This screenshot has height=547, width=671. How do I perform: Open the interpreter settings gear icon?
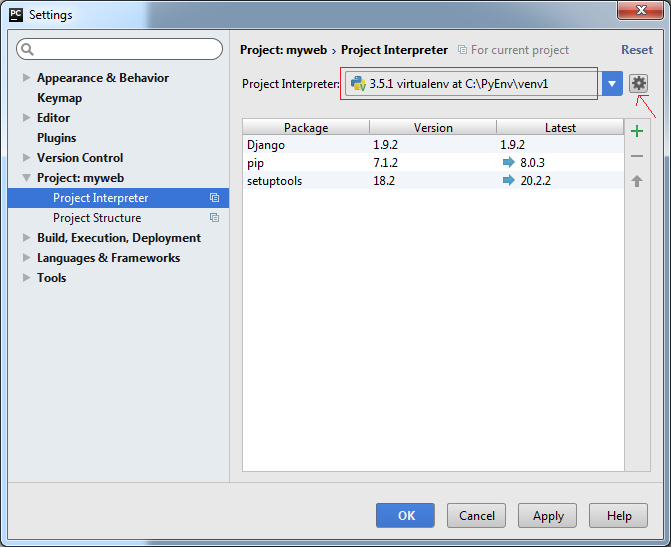[x=638, y=83]
